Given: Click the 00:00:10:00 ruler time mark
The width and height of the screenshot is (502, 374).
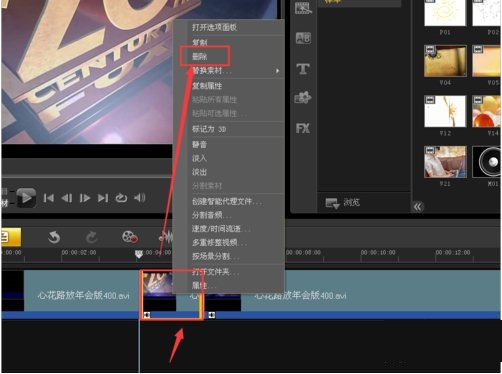Looking at the screenshot, I should pyautogui.click(x=378, y=253).
